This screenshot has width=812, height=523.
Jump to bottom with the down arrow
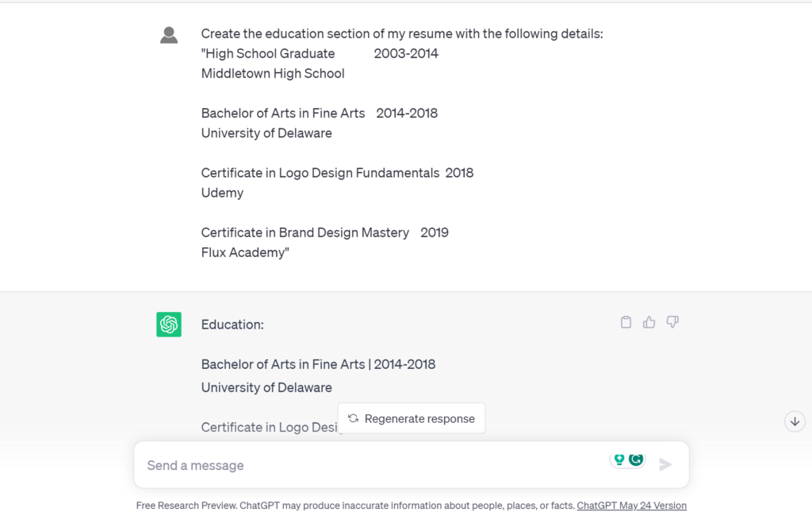[x=795, y=421]
